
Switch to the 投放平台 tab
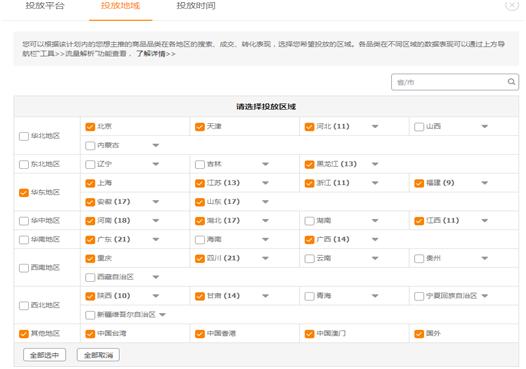click(x=45, y=6)
